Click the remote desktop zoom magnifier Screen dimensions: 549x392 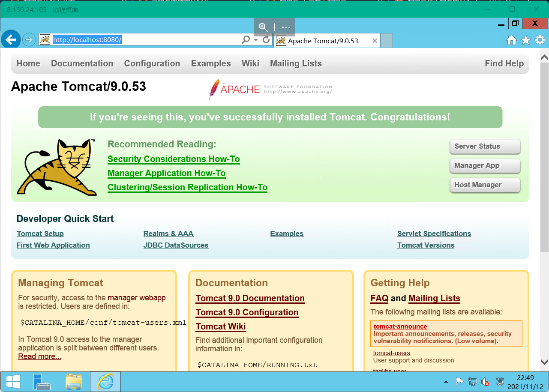tap(264, 27)
